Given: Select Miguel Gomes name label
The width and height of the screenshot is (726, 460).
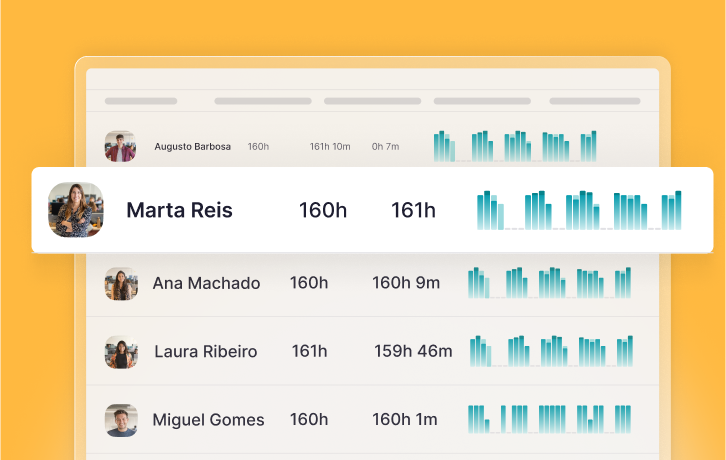Looking at the screenshot, I should click(x=208, y=420).
